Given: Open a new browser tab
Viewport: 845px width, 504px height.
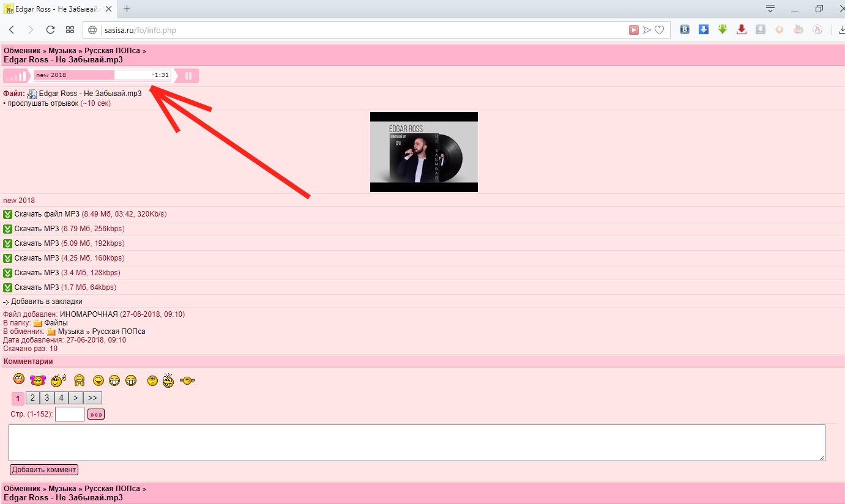Looking at the screenshot, I should (127, 9).
